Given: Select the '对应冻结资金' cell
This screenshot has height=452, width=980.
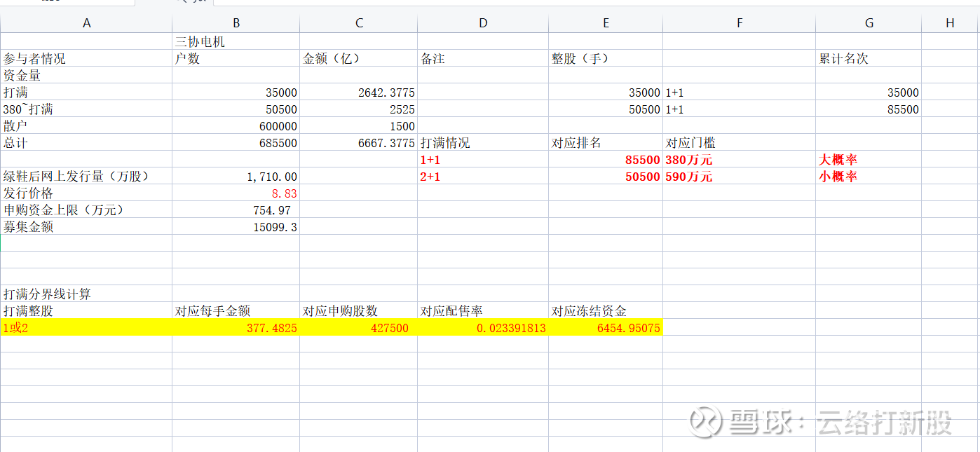Looking at the screenshot, I should coord(606,310).
